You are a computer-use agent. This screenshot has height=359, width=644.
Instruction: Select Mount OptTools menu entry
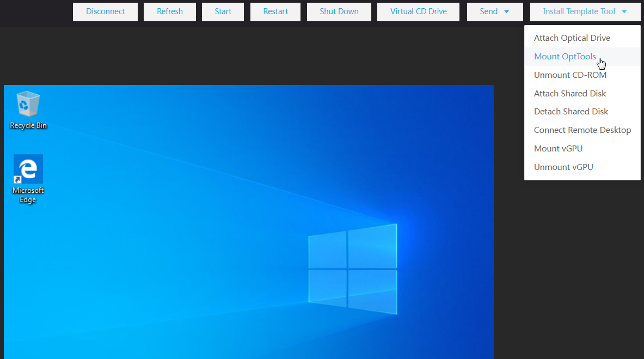pos(582,56)
